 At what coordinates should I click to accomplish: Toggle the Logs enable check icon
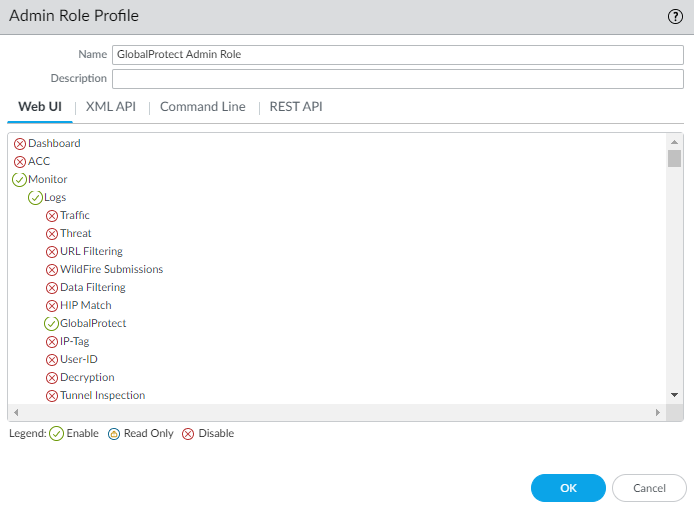tap(35, 198)
